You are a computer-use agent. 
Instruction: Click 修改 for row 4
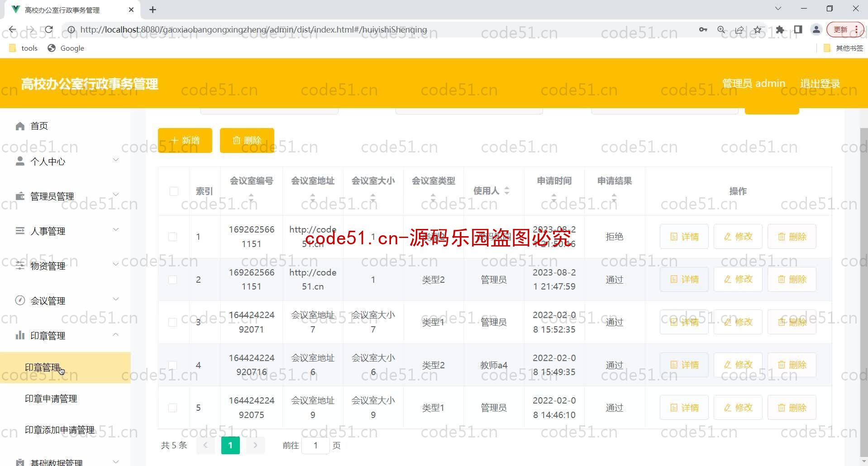coord(738,365)
